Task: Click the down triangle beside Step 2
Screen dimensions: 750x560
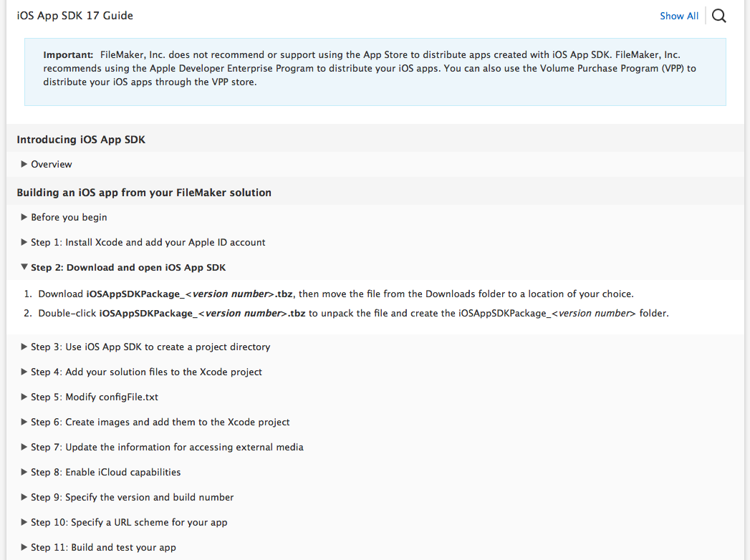Action: click(24, 267)
